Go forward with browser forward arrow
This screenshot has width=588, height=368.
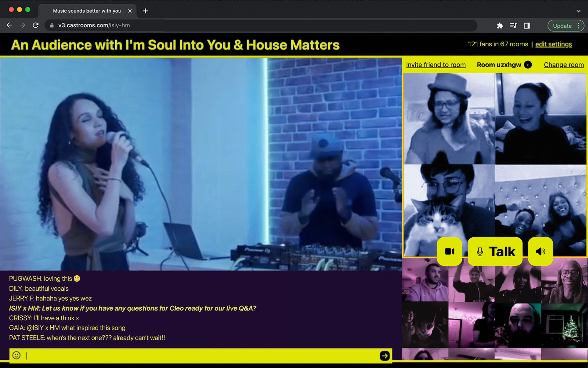click(x=22, y=25)
